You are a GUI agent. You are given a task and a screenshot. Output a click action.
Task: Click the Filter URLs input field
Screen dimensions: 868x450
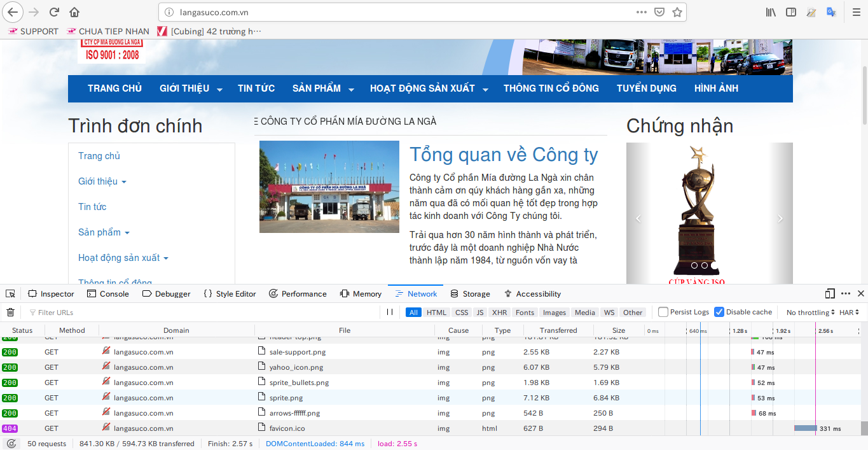click(203, 312)
